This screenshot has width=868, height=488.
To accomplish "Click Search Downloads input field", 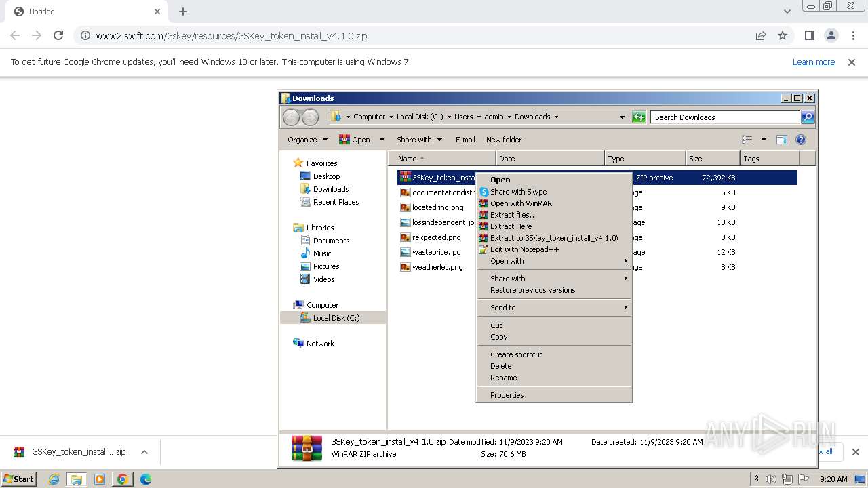I will tap(725, 117).
